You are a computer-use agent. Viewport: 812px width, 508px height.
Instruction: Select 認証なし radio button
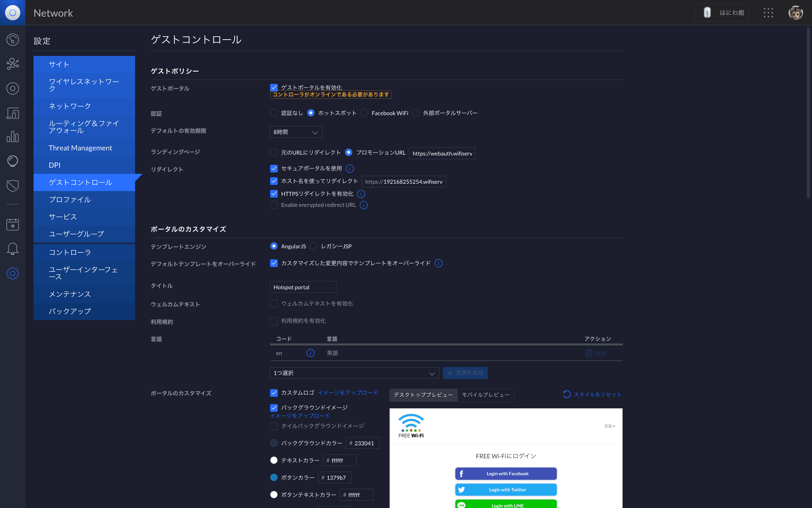[x=274, y=113]
